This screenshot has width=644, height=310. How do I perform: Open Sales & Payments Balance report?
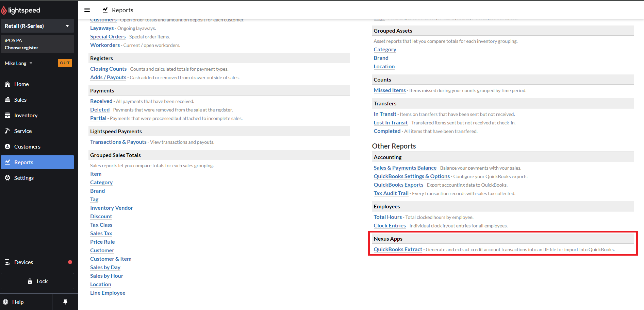pyautogui.click(x=405, y=168)
